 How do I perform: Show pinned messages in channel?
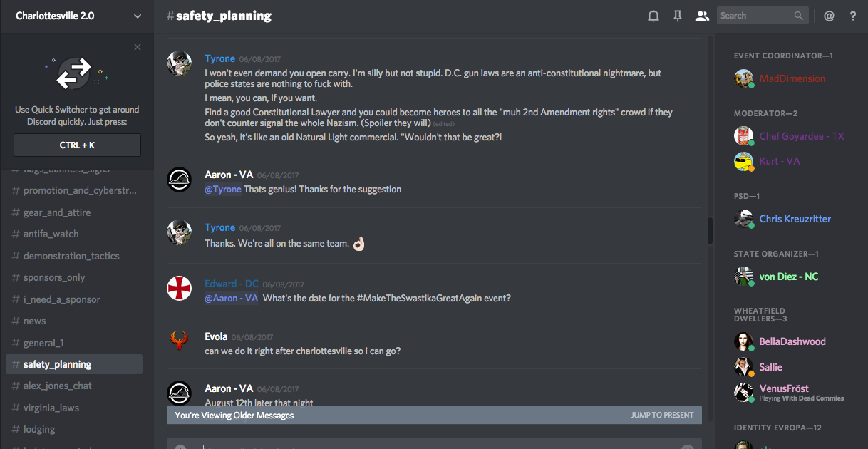pos(678,16)
